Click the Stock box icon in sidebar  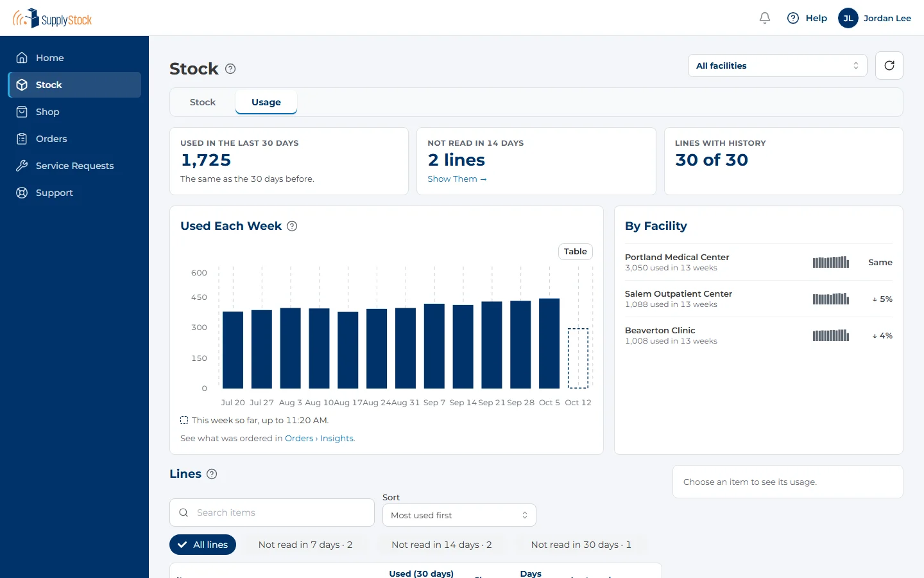click(x=22, y=85)
